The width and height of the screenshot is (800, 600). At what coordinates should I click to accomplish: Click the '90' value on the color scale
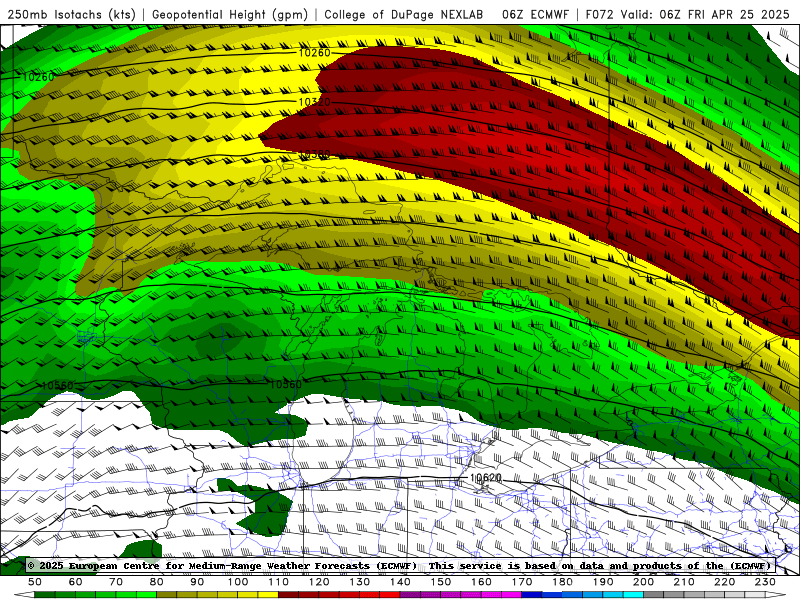pyautogui.click(x=197, y=582)
